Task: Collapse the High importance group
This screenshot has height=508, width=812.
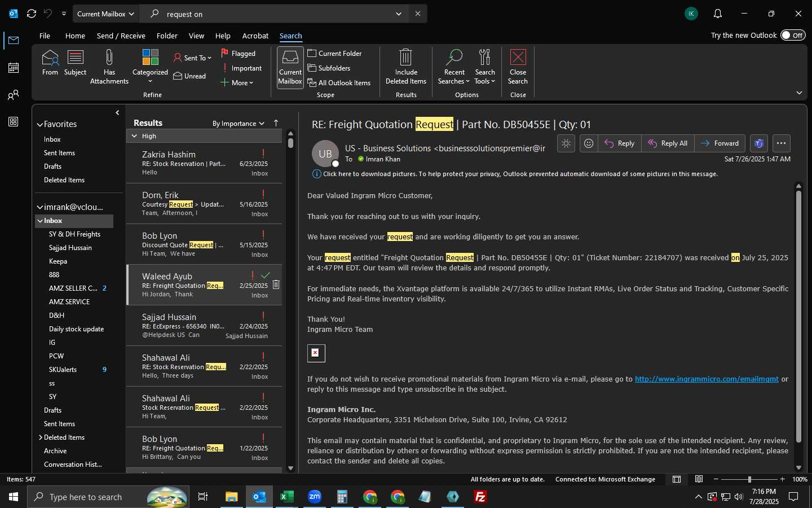Action: 134,136
